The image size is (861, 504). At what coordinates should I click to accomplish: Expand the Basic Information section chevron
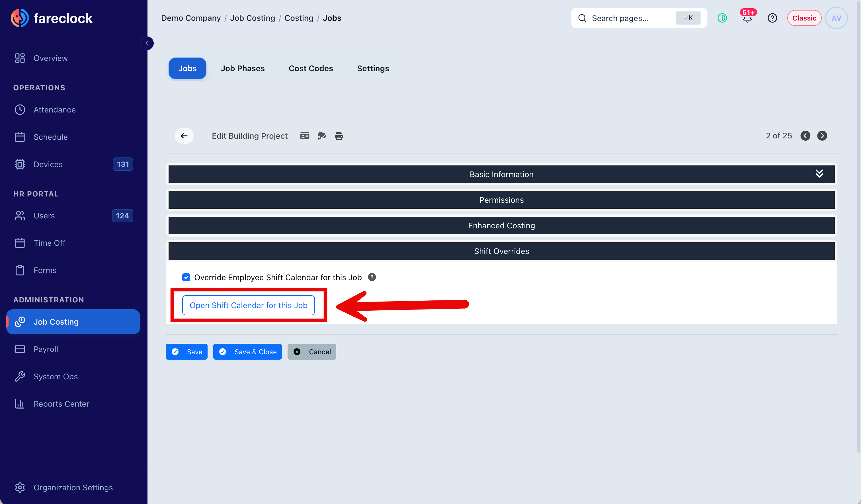(819, 174)
